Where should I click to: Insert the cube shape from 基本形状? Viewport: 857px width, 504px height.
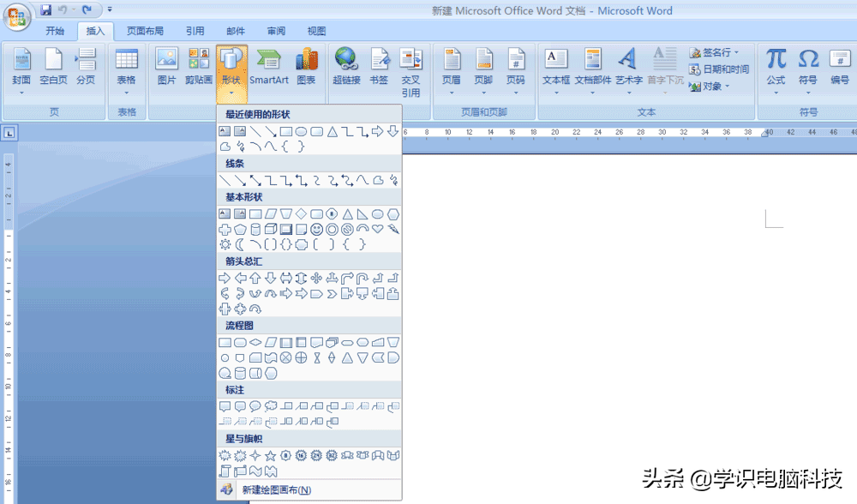click(271, 229)
